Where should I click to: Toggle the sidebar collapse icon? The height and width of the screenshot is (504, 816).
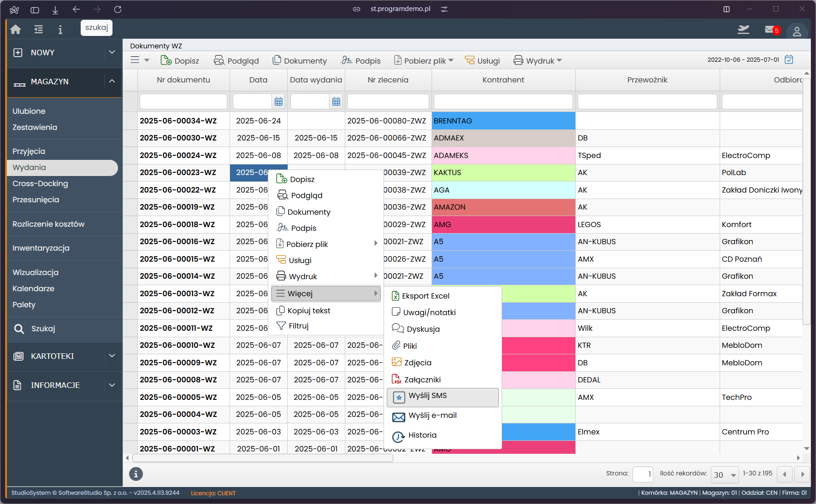39,29
